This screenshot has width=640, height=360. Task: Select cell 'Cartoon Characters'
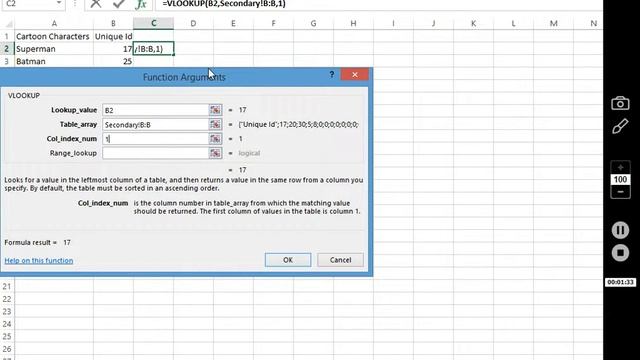(x=54, y=36)
